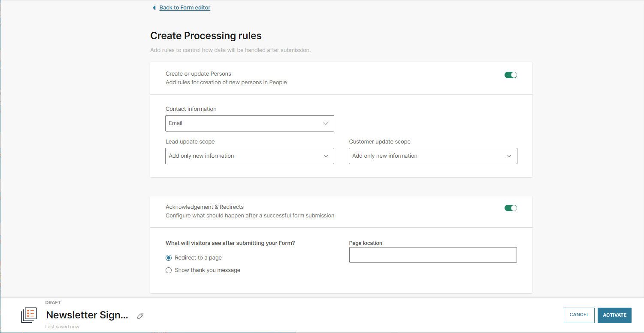Click the pencil icon to rename the form
Viewport: 644px width, 333px height.
coord(140,316)
